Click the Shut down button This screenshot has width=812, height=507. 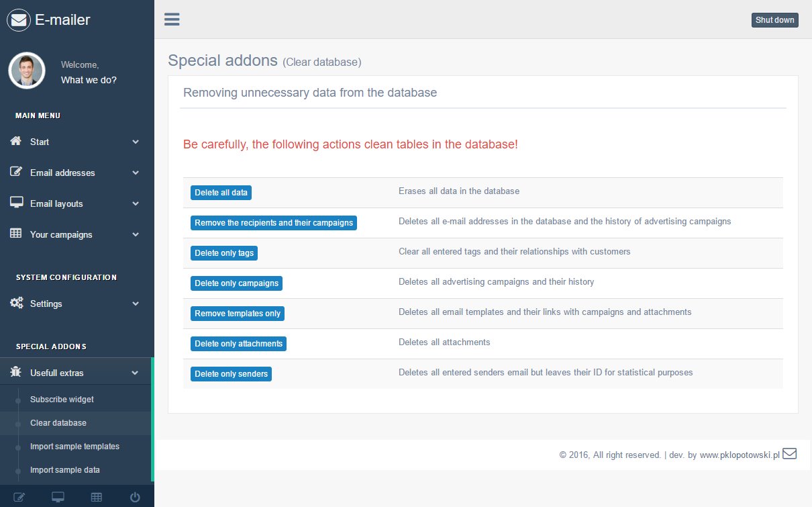tap(774, 20)
